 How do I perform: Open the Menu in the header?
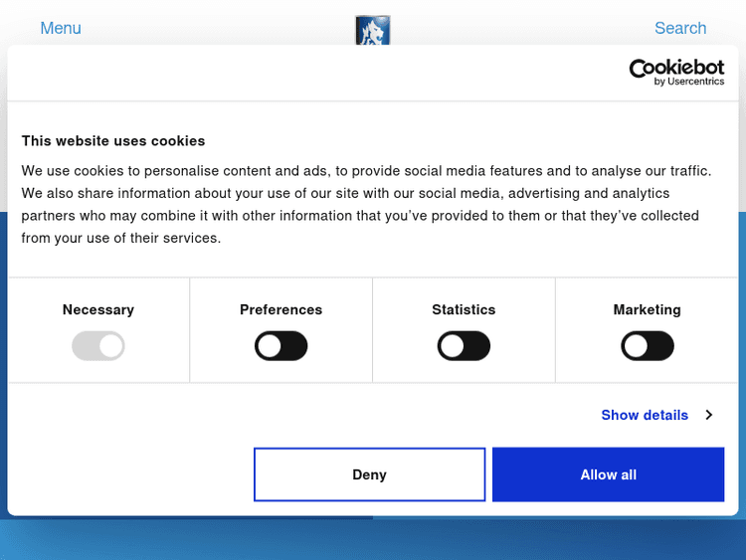point(61,28)
